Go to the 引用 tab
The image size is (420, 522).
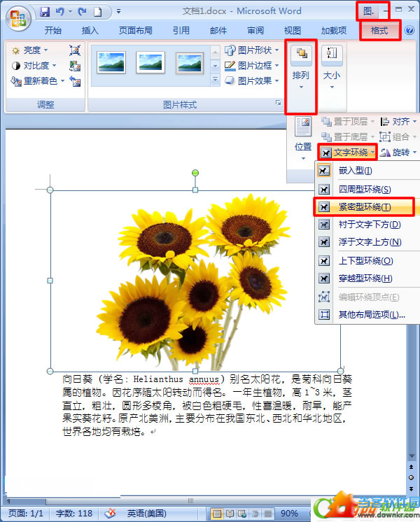tap(181, 31)
